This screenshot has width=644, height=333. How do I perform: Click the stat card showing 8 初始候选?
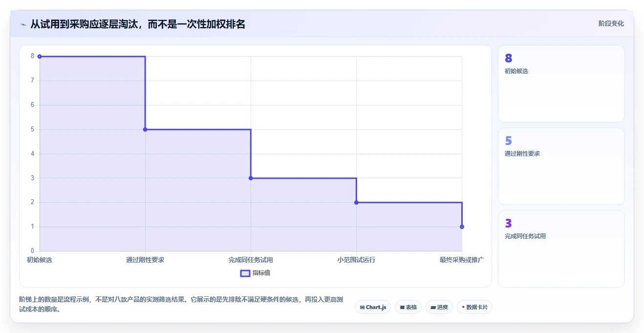point(561,83)
